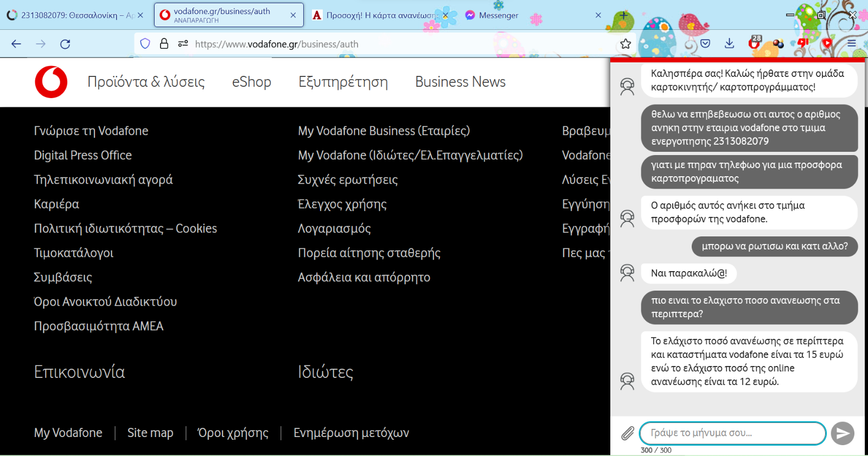Viewport: 868px width, 456px height.
Task: Reload the current page
Action: pos(65,44)
